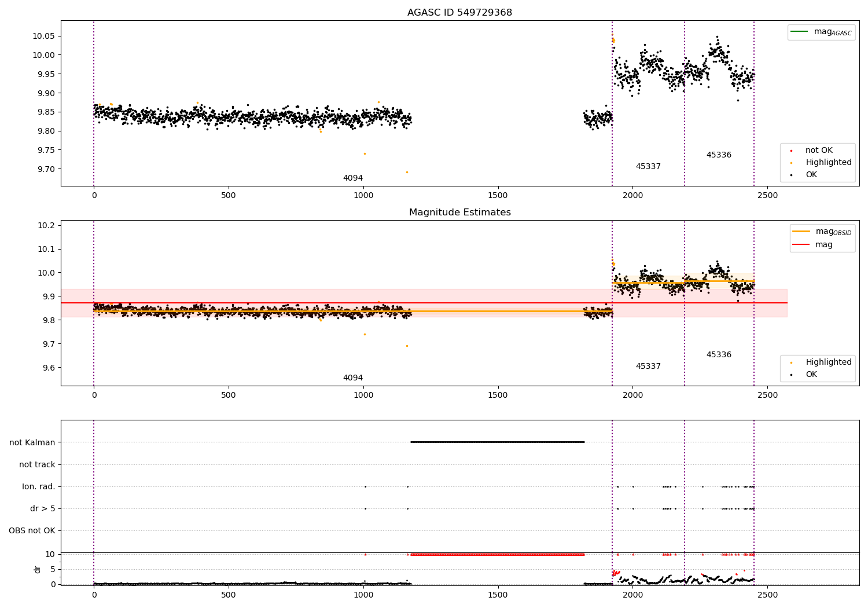Click the lowest orange outlier point in top plot
Viewport: 868px width, 608px height.
(x=407, y=172)
